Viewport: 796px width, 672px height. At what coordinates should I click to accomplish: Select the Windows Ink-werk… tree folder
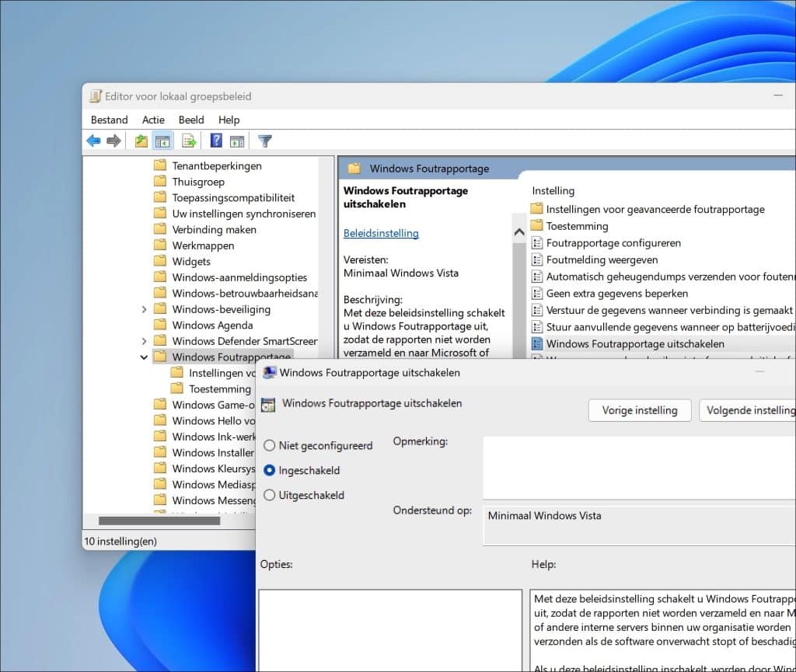tap(213, 437)
